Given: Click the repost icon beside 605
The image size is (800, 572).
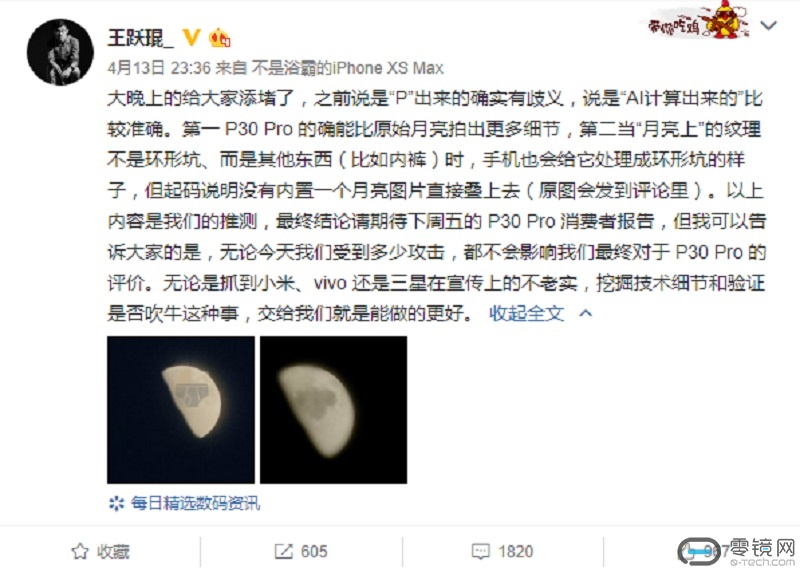Looking at the screenshot, I should (x=284, y=552).
